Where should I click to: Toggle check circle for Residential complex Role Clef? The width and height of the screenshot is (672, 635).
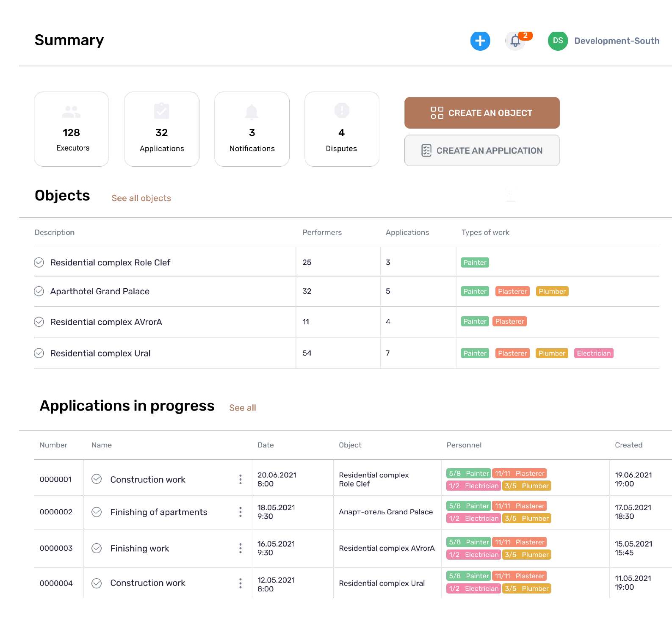pyautogui.click(x=39, y=262)
